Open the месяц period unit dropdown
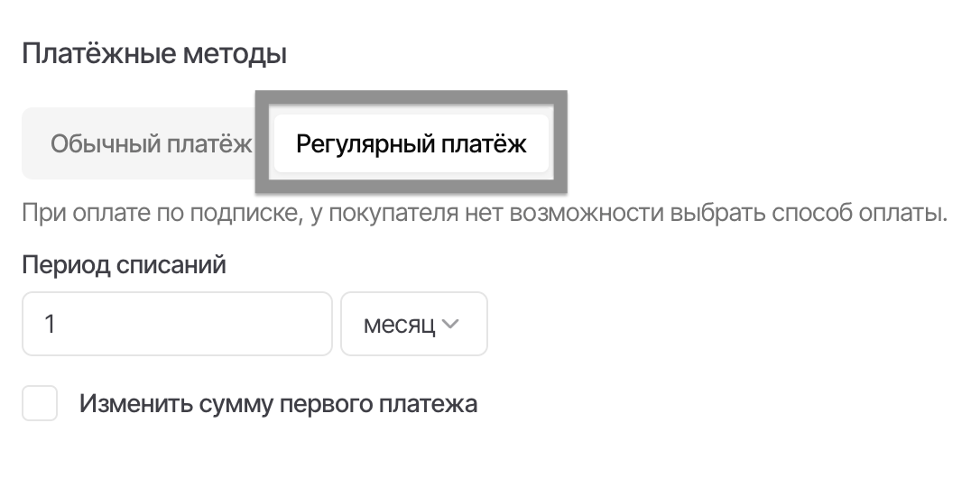Image resolution: width=980 pixels, height=478 pixels. (x=413, y=324)
